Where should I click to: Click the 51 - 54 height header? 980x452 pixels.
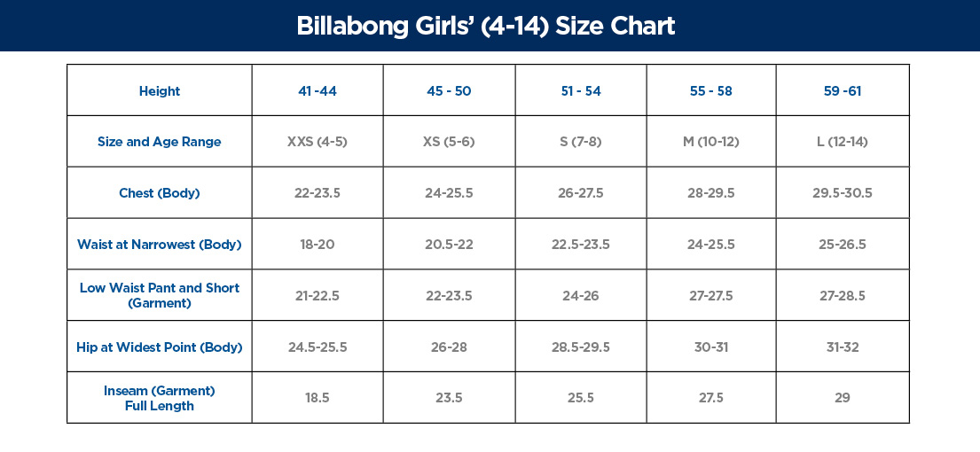580,91
